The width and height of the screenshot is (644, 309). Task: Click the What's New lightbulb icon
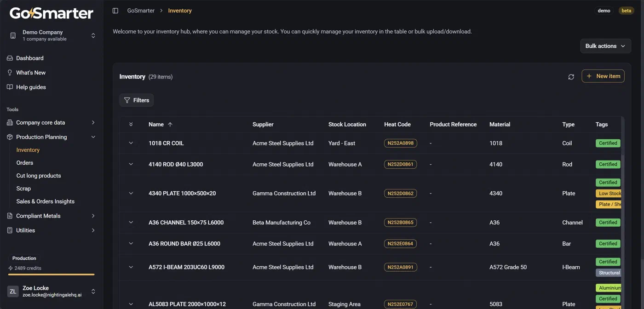[10, 73]
